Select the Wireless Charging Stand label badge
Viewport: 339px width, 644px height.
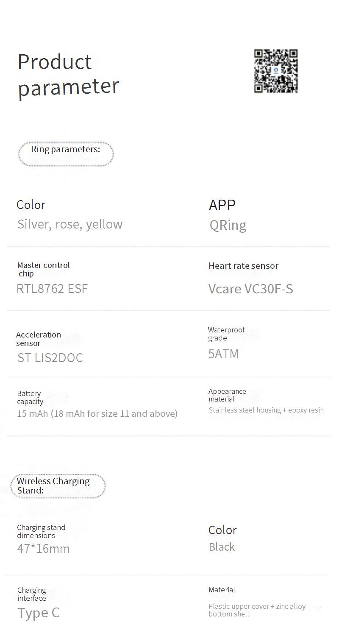(x=58, y=486)
